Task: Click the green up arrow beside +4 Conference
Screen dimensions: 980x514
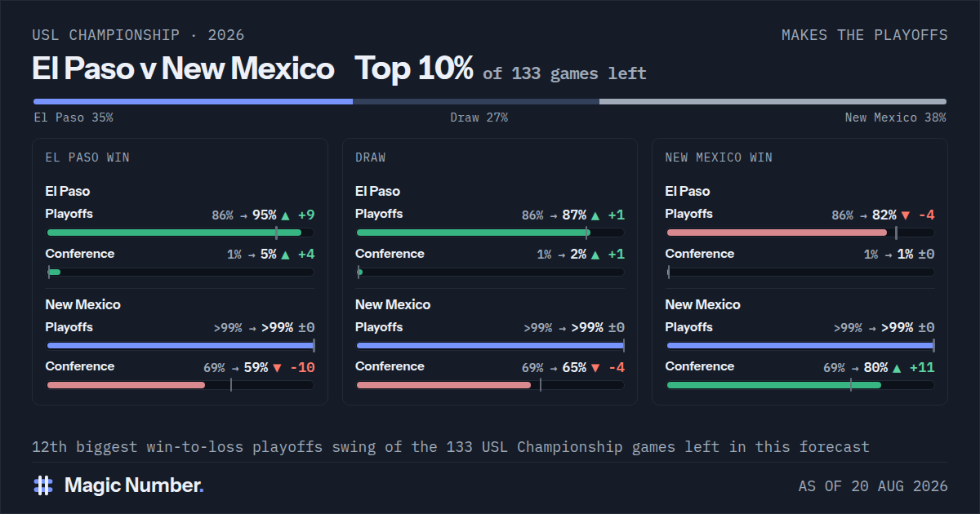Action: [x=285, y=255]
